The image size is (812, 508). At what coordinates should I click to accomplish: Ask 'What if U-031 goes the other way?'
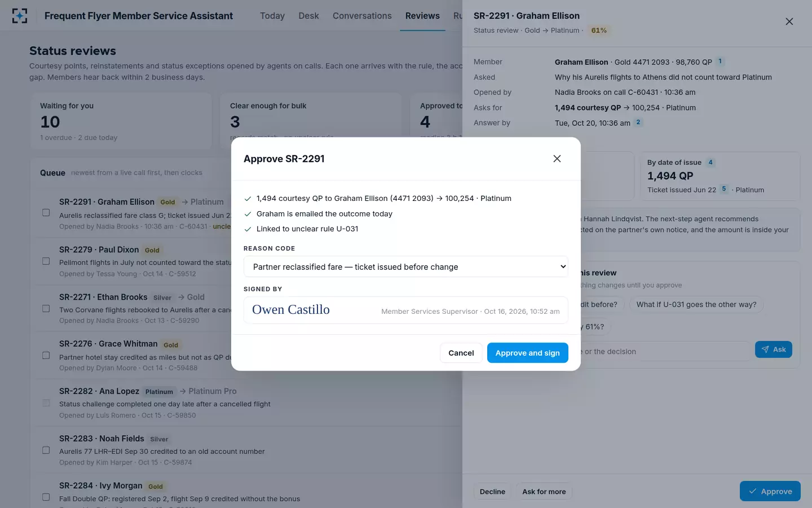pyautogui.click(x=696, y=304)
